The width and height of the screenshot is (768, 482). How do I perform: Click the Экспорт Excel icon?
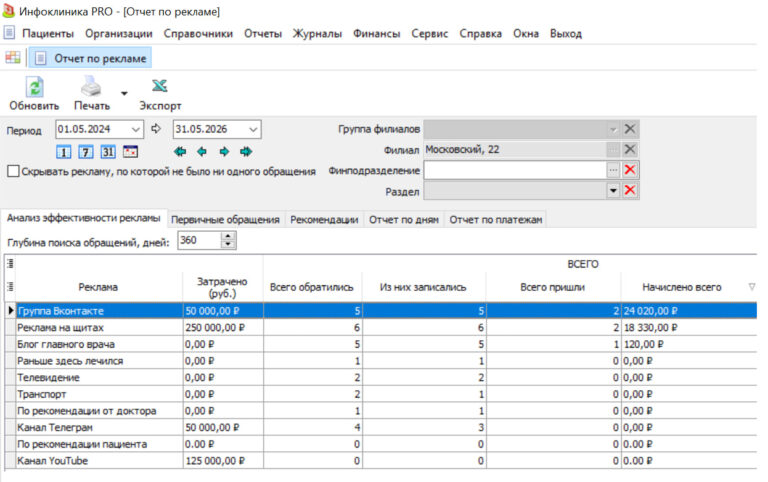pos(160,86)
